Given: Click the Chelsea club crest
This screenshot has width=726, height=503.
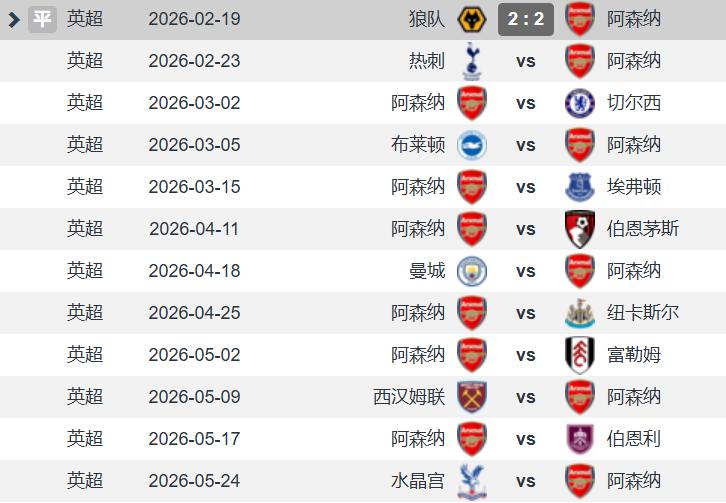Looking at the screenshot, I should tap(580, 103).
